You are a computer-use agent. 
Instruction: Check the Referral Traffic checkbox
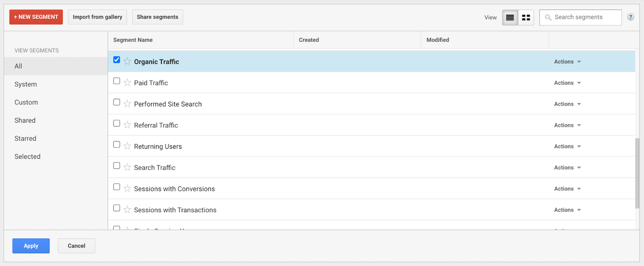117,123
